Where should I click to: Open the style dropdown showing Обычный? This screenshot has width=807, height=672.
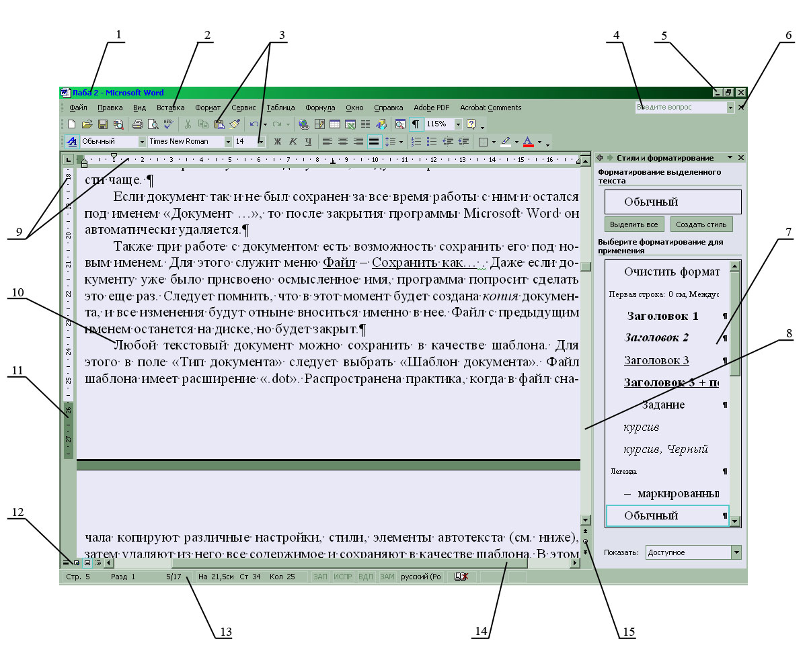[x=142, y=142]
